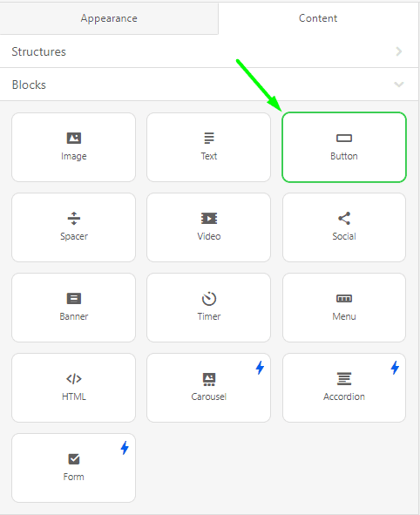Image resolution: width=420 pixels, height=515 pixels.
Task: Expand the Structures section chevron
Action: (399, 51)
